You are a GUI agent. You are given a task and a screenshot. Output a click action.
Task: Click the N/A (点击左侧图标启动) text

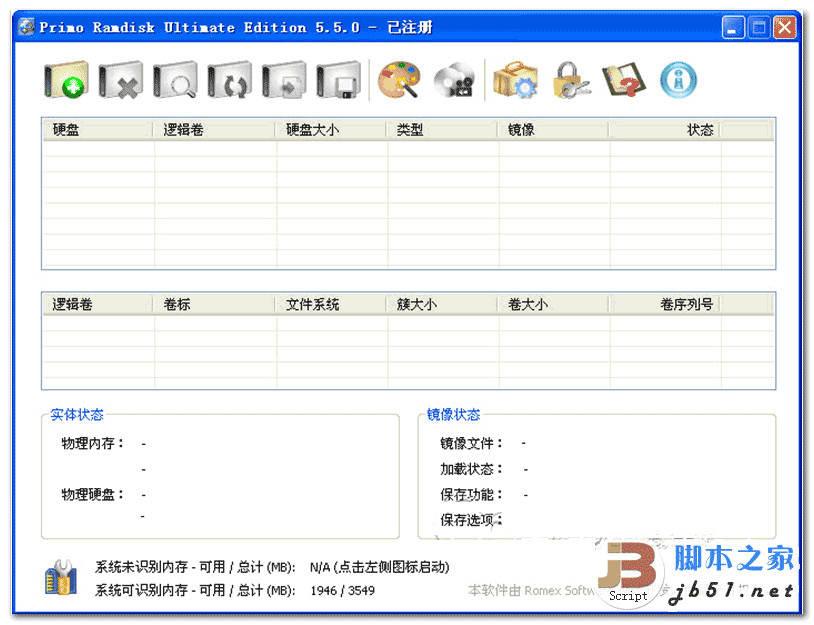click(379, 567)
